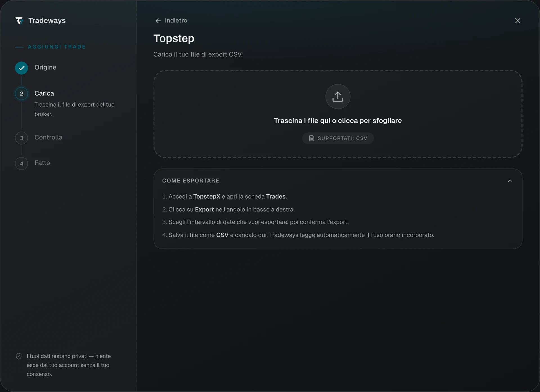Click the privacy note 'I tuoi dati restano privati'
Image resolution: width=540 pixels, height=392 pixels.
[69, 365]
